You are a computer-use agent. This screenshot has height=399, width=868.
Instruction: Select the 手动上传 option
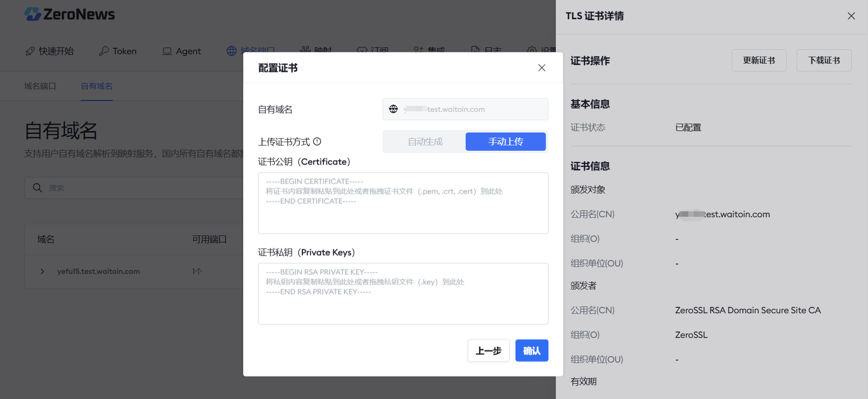click(506, 142)
